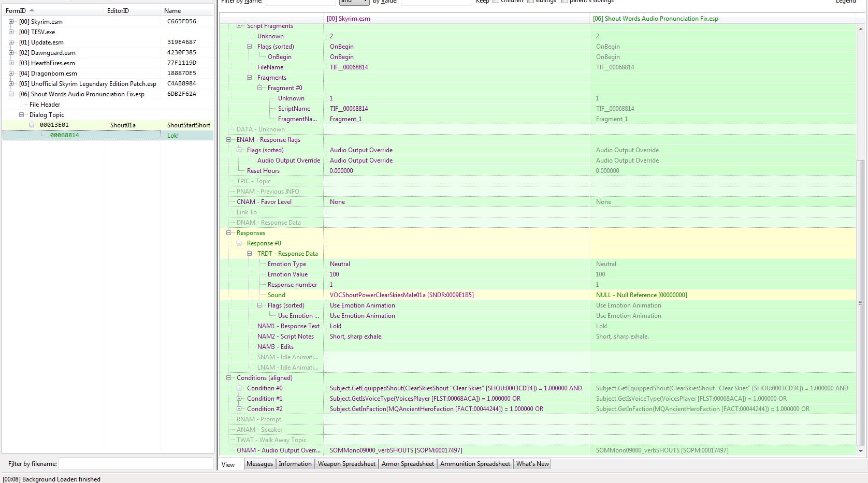Toggle the Keep parent's siblings checkbox
Image resolution: width=868 pixels, height=483 pixels.
(x=565, y=2)
